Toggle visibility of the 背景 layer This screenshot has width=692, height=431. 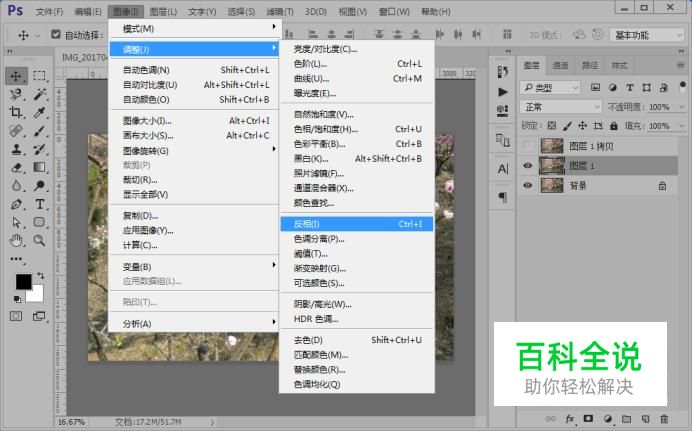pos(528,186)
